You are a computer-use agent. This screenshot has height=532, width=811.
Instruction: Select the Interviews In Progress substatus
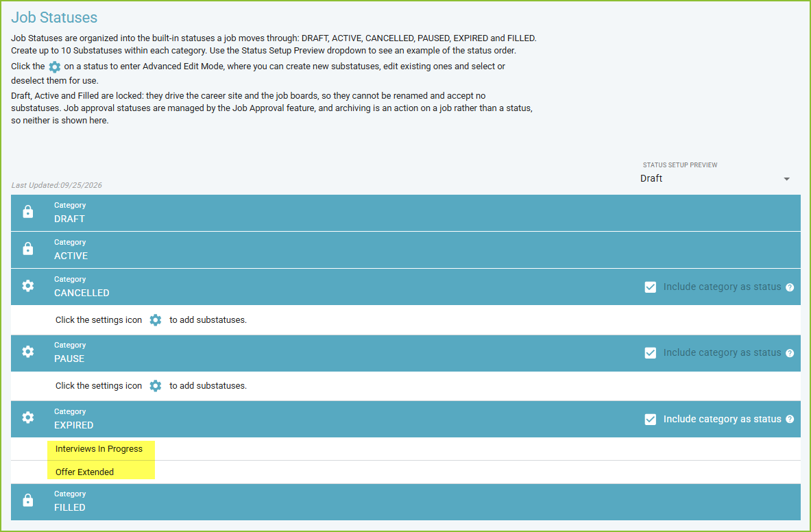[99, 449]
